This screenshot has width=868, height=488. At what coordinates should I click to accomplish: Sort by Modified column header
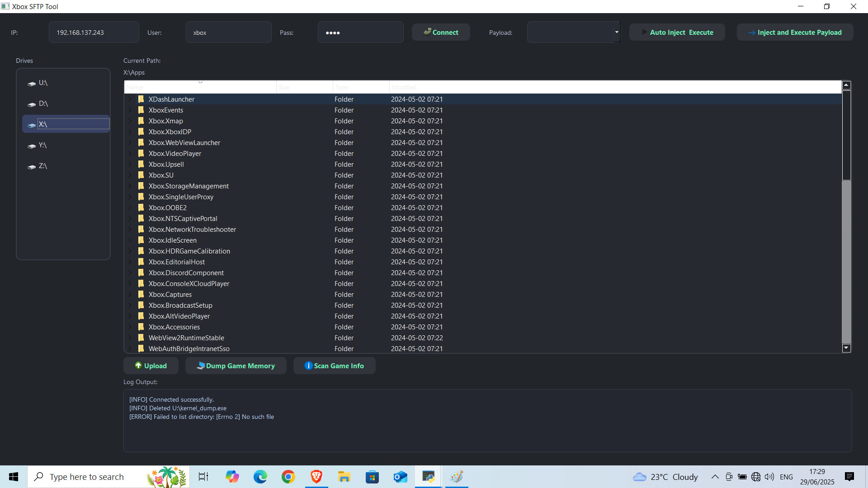(404, 87)
